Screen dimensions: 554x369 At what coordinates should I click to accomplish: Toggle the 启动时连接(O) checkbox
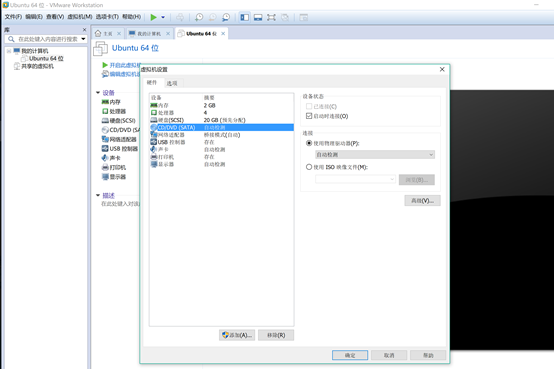[x=309, y=116]
